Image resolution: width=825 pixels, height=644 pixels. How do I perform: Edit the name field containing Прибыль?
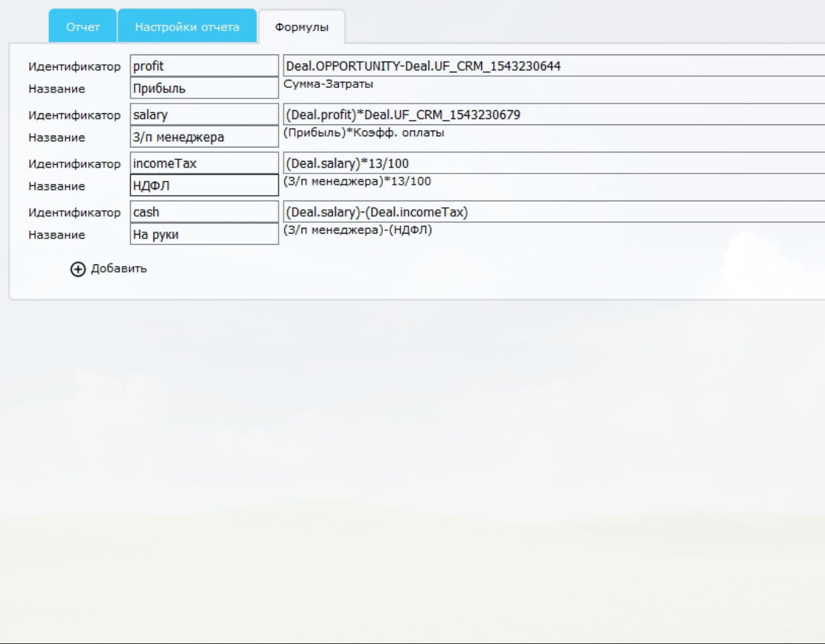(x=204, y=88)
